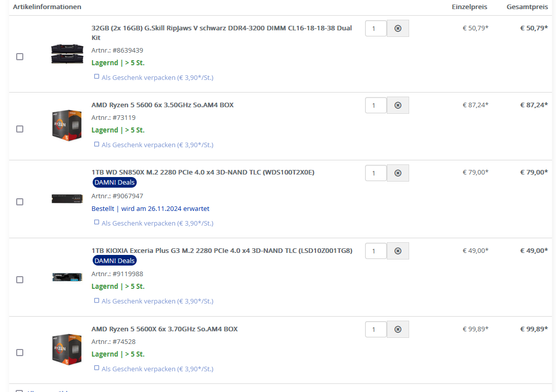Enable gift wrap for G.Skill RipJaws RAM
The height and width of the screenshot is (392, 556).
(96, 76)
